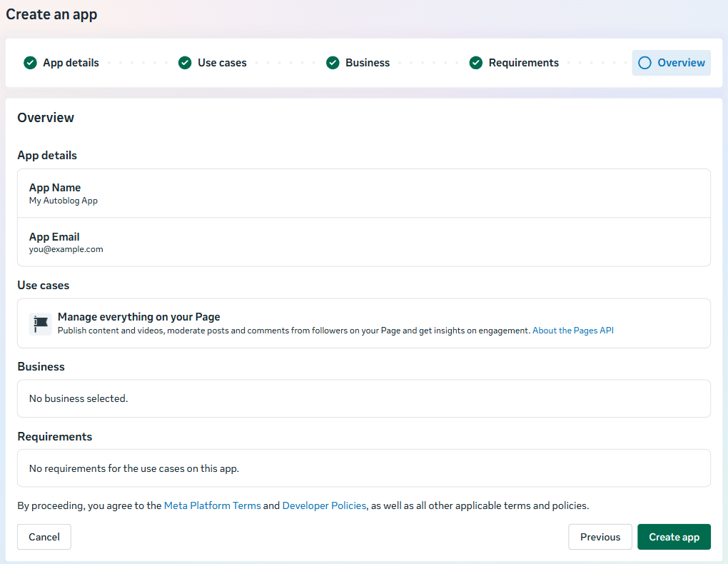Click 'No requirements for the use cases' text
The height and width of the screenshot is (564, 728).
tap(134, 468)
